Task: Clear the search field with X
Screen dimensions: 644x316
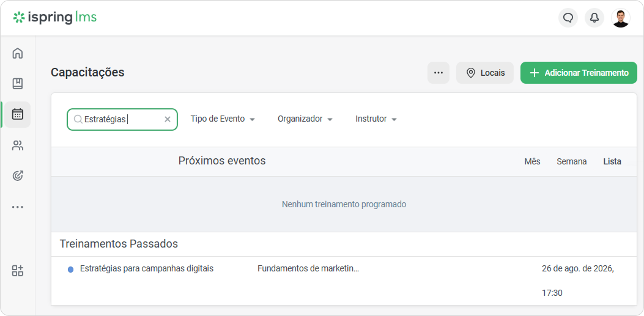Action: 168,119
